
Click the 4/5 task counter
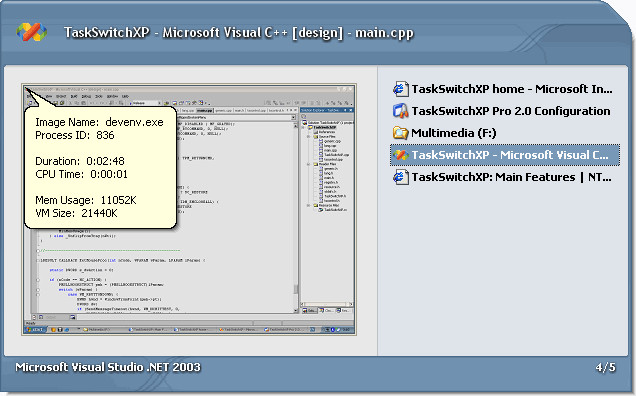(605, 368)
